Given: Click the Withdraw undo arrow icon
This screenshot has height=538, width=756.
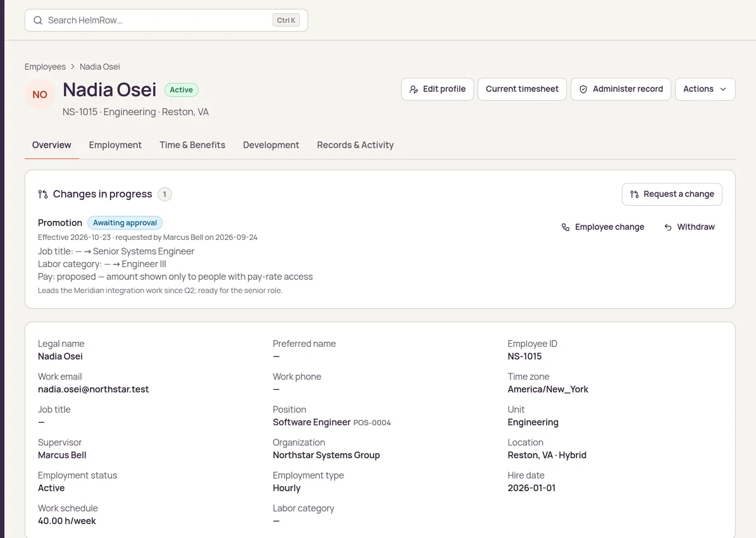Looking at the screenshot, I should tap(668, 227).
